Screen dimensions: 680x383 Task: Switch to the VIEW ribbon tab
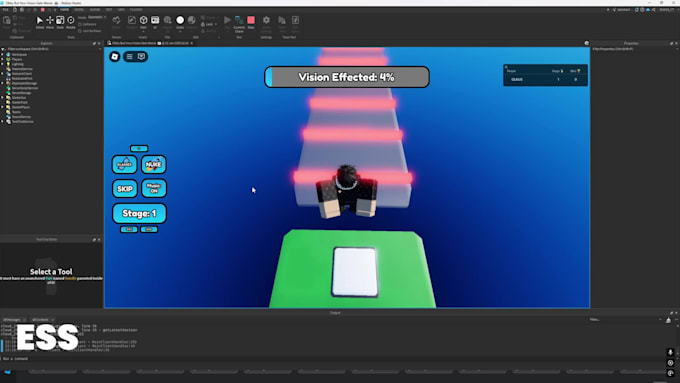[121, 10]
